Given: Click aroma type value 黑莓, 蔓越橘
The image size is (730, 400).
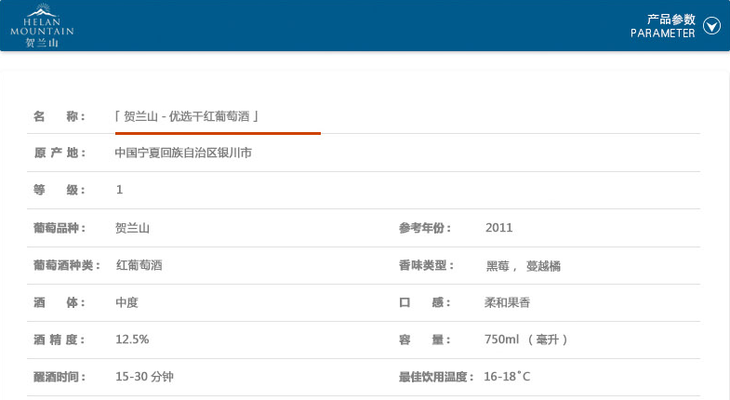Looking at the screenshot, I should [x=523, y=265].
